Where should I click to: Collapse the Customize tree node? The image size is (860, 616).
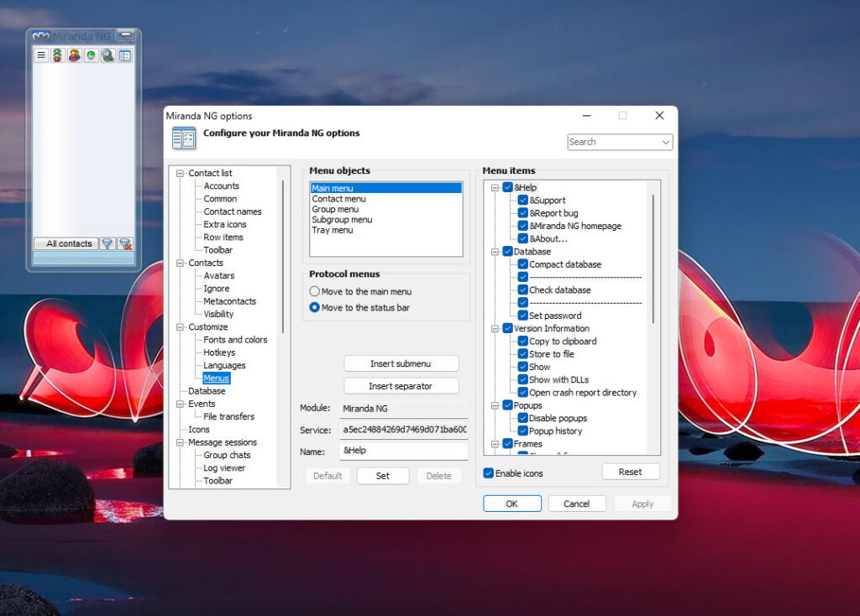click(180, 327)
